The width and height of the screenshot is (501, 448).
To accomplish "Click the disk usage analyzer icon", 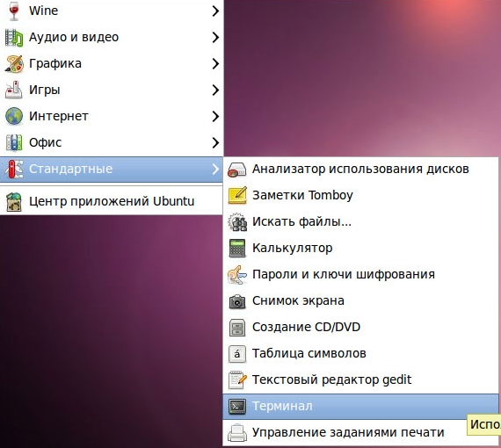I will pos(236,170).
